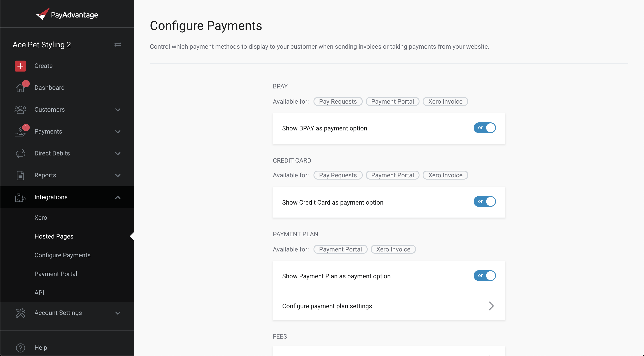
Task: Open Payment Portal in sidebar
Action: (56, 274)
